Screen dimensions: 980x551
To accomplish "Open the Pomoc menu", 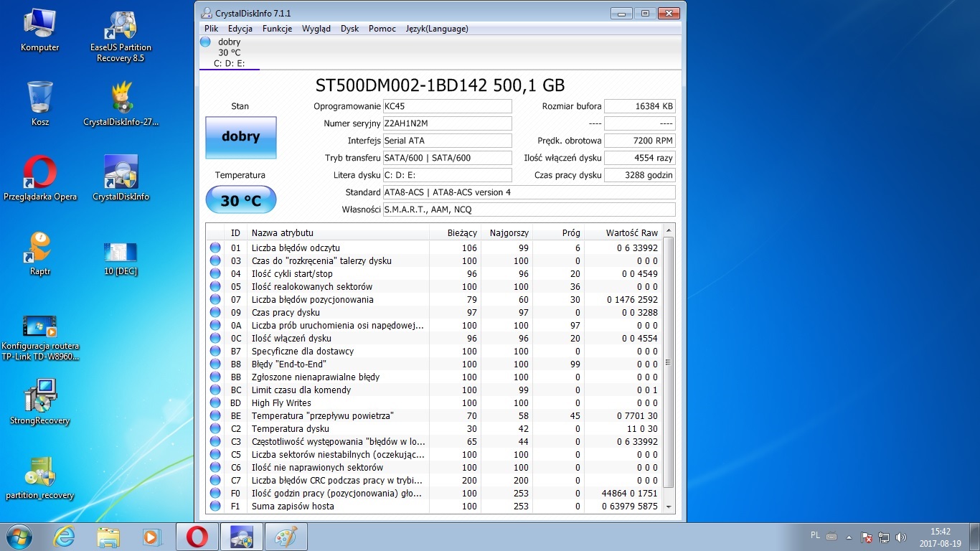I will click(x=382, y=29).
